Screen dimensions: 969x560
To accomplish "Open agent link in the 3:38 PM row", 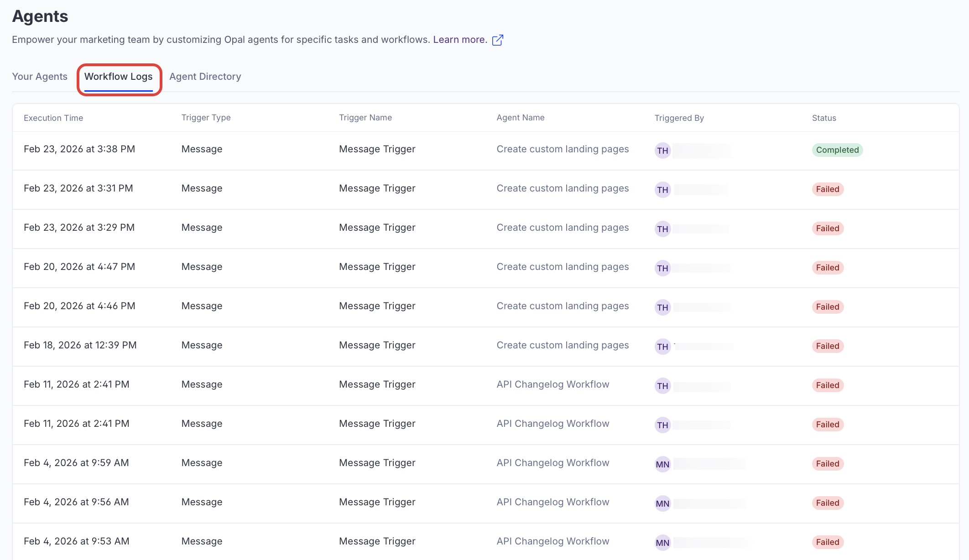I will 563,149.
